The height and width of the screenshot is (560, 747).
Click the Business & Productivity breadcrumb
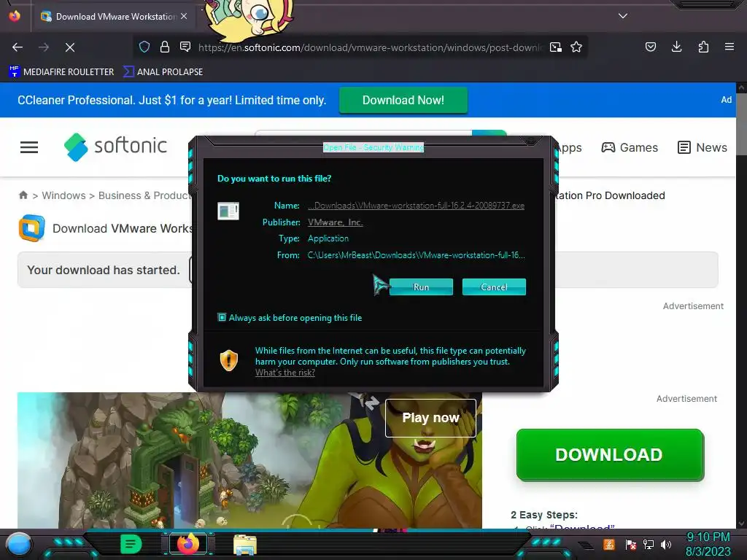tap(144, 195)
